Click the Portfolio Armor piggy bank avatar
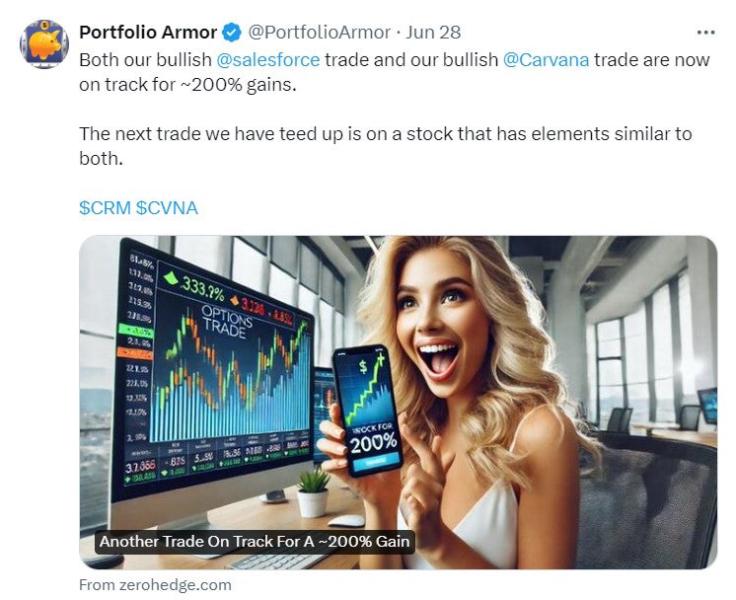Viewport: 736px width, 600px height. [44, 44]
